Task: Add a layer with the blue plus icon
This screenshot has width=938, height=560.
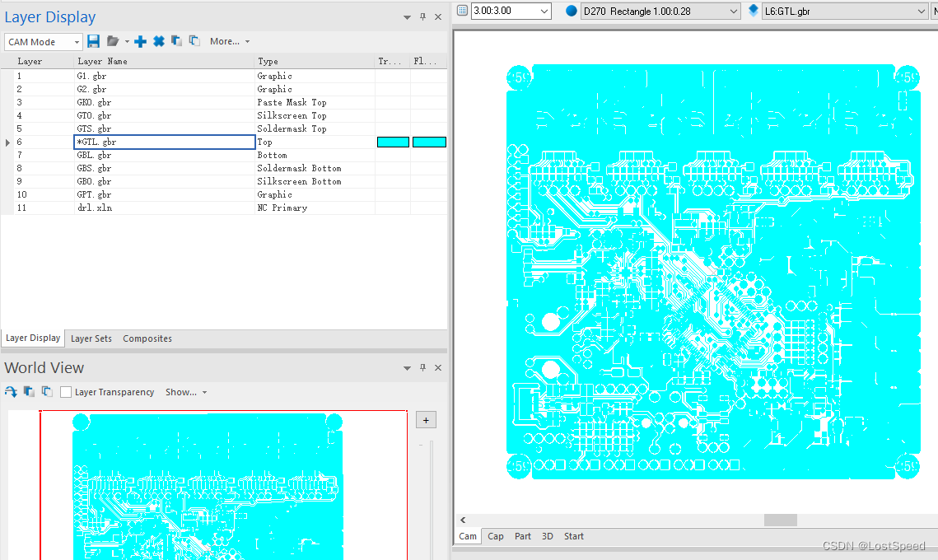Action: [x=140, y=41]
